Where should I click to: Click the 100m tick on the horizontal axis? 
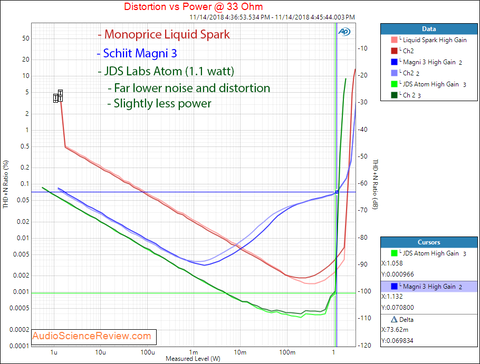[287, 352]
